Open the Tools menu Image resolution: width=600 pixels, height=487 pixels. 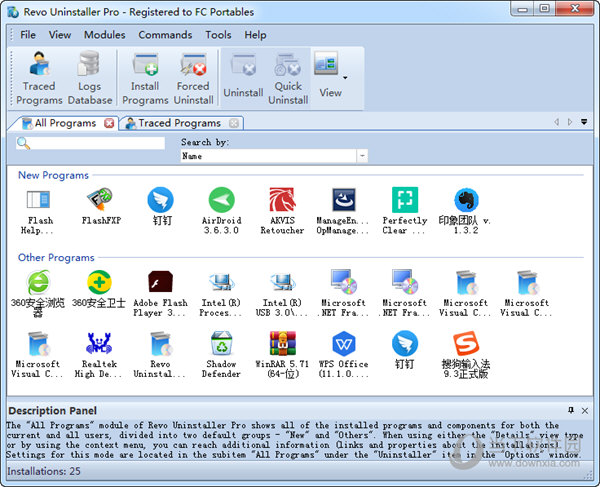[218, 35]
